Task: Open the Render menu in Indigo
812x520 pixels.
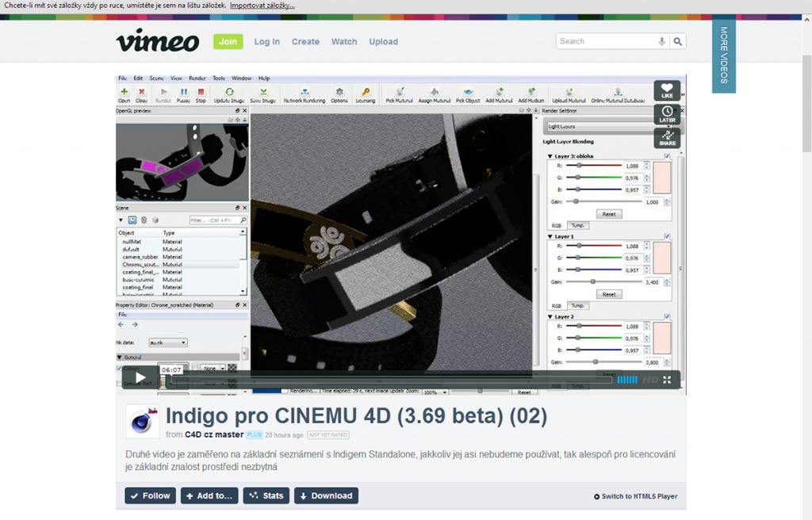Action: pyautogui.click(x=197, y=78)
